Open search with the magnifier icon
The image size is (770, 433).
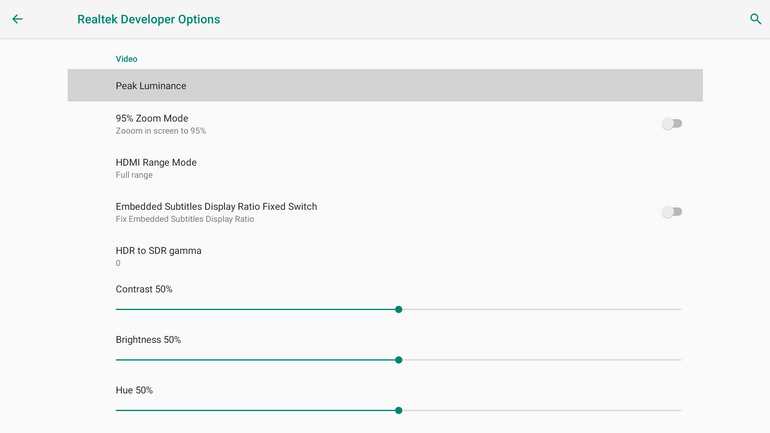click(x=756, y=19)
